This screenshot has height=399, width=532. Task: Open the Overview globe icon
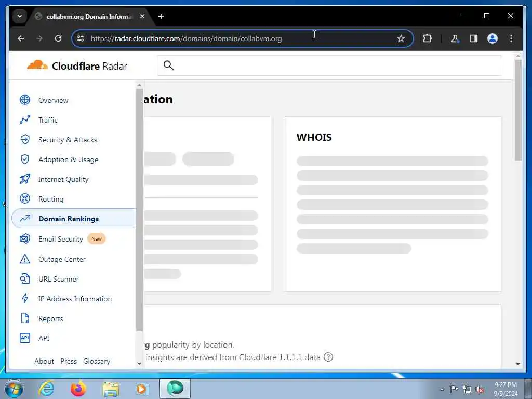pyautogui.click(x=25, y=100)
